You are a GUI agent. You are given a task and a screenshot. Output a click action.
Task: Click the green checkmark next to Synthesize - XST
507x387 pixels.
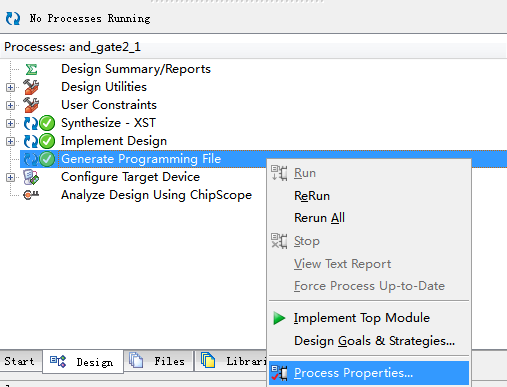pos(47,123)
